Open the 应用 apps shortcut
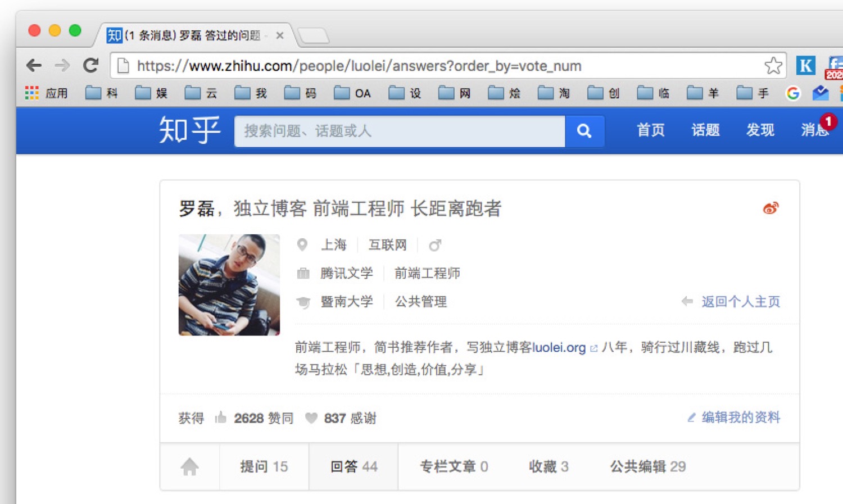This screenshot has width=843, height=504. (47, 93)
